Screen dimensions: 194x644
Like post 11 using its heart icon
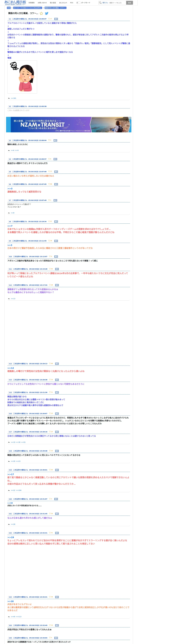50,269
